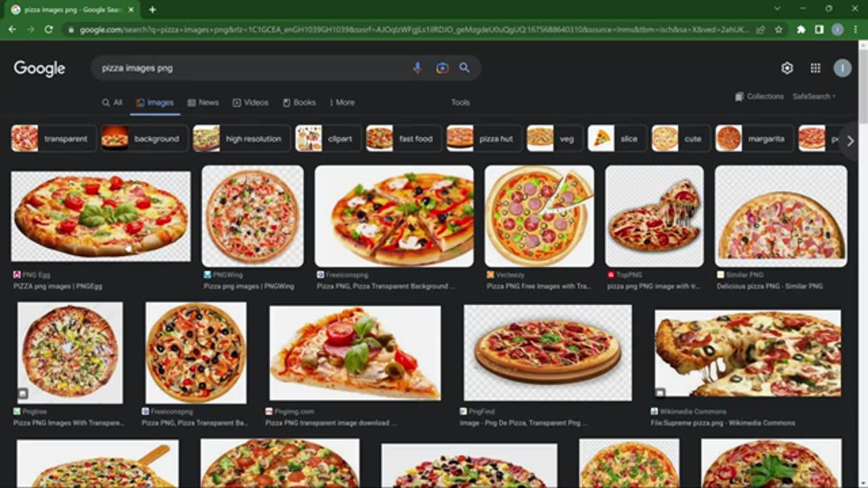This screenshot has width=868, height=488.
Task: Filter by the slice chip
Action: tap(616, 138)
